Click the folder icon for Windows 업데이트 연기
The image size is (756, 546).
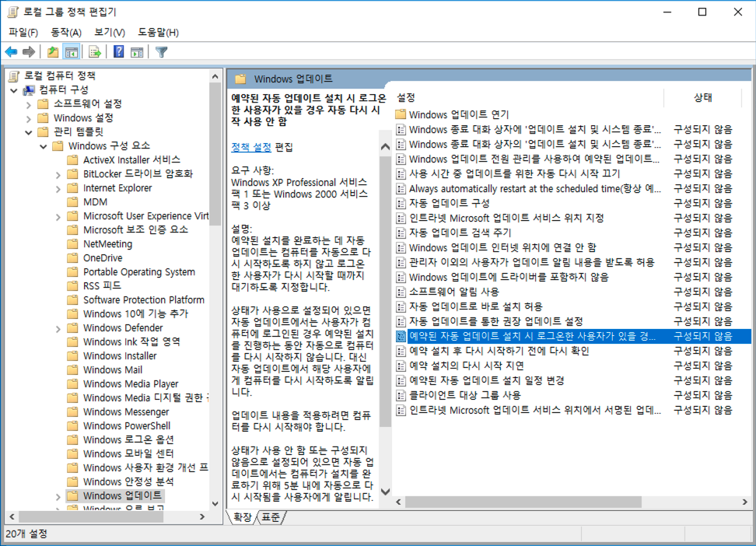click(401, 114)
